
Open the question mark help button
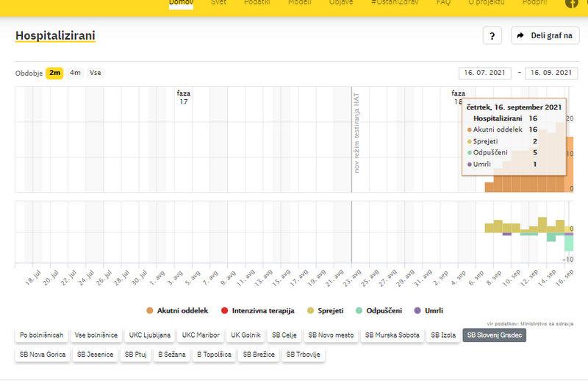coord(492,35)
